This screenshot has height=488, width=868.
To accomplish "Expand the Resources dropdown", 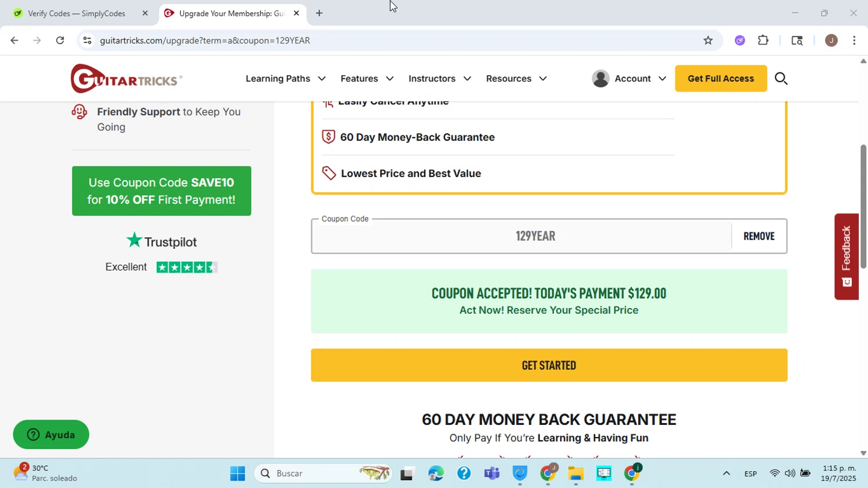I will 516,78.
